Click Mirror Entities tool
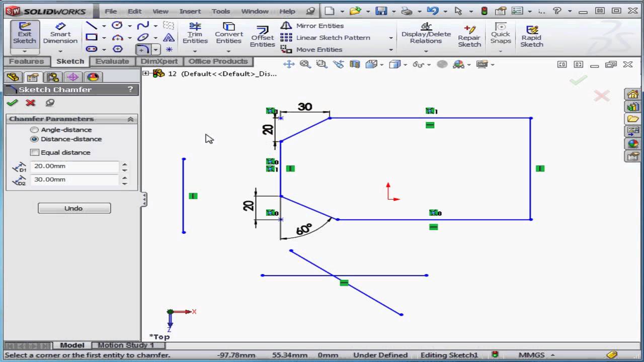644x362 pixels. coord(312,26)
